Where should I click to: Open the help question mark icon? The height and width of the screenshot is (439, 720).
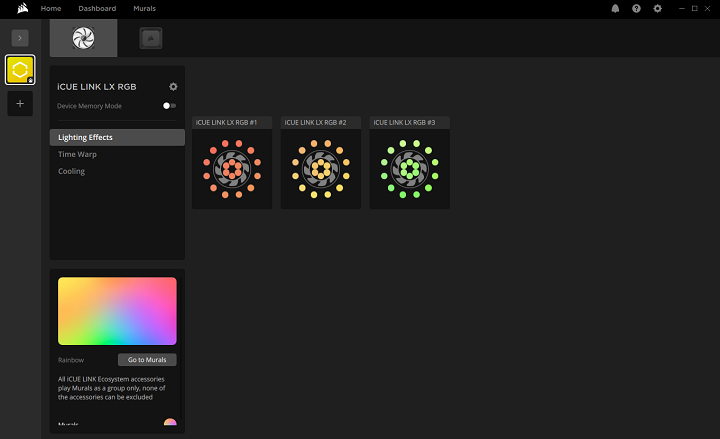click(x=636, y=8)
